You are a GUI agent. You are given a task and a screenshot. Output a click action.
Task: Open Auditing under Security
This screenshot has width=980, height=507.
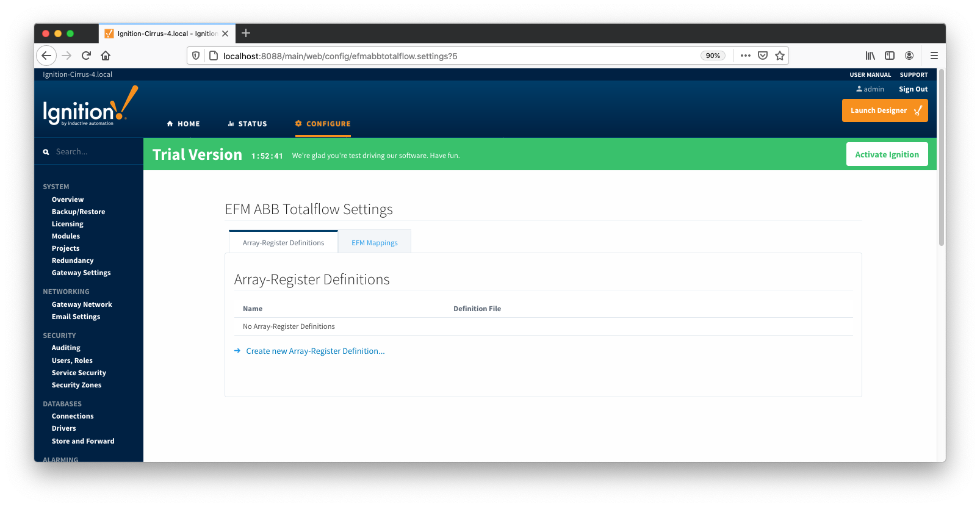pos(66,348)
